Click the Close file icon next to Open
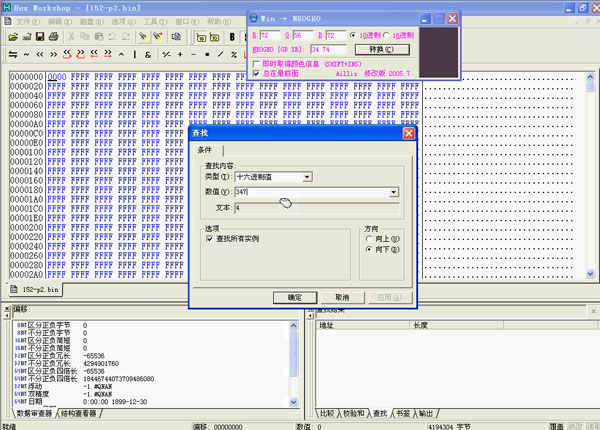The width and height of the screenshot is (600, 430). 27,37
